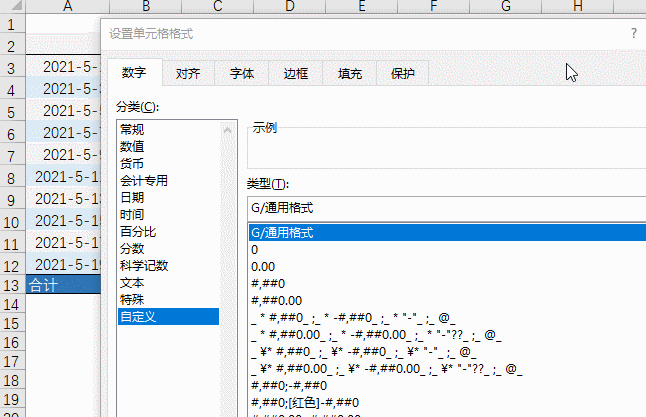Screen dimensions: 646x417
Task: Choose the #,##0.00 format code
Action: (274, 300)
